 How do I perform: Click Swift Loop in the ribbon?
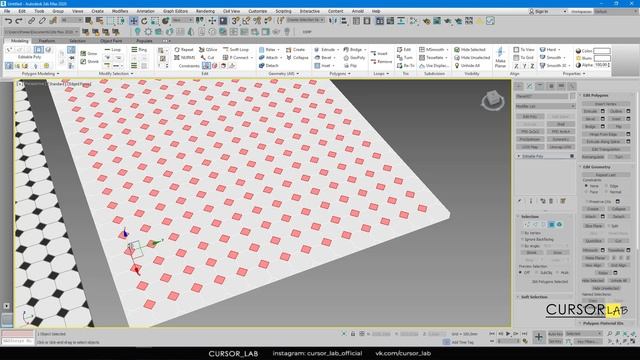[x=236, y=49]
